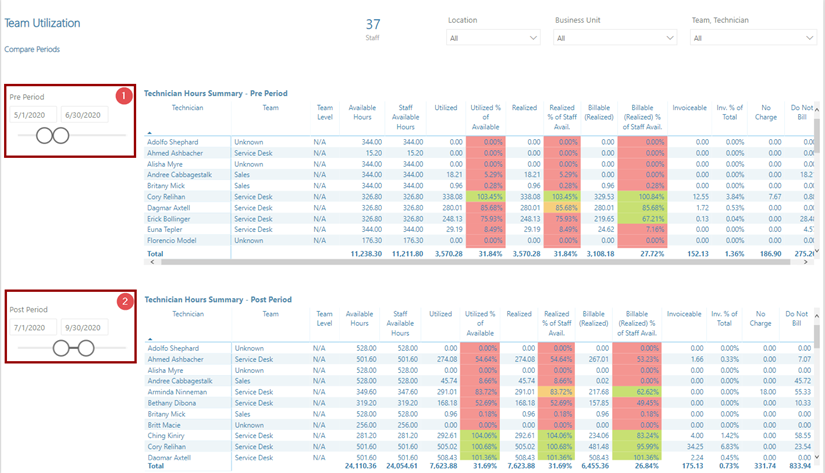Open the Business Unit filter dropdown
825x473 pixels.
tap(613, 38)
